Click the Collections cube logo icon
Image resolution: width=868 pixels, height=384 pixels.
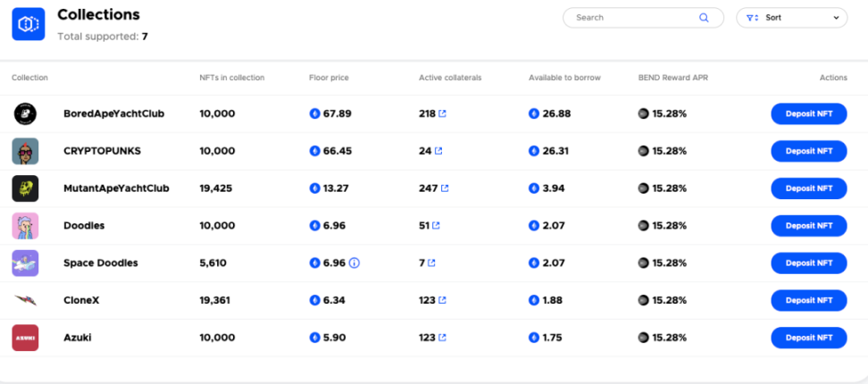coord(29,24)
